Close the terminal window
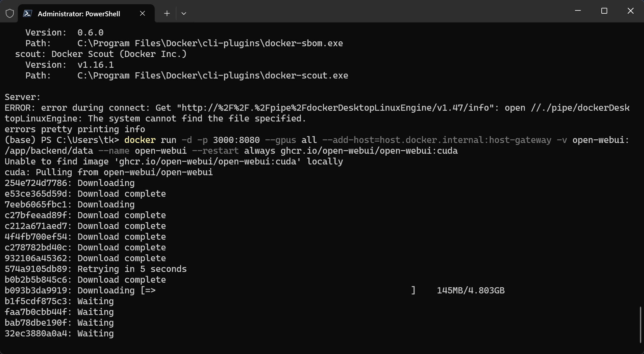Screen dimensions: 644x354 (x=630, y=11)
